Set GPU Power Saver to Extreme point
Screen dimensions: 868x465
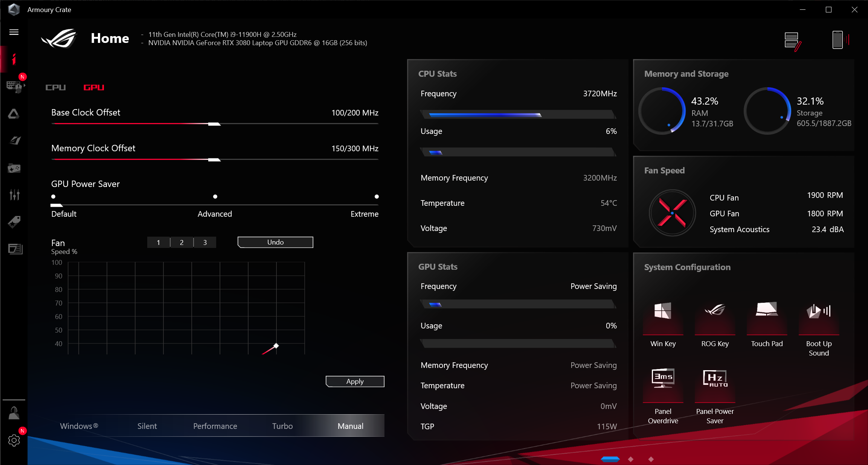coord(377,196)
